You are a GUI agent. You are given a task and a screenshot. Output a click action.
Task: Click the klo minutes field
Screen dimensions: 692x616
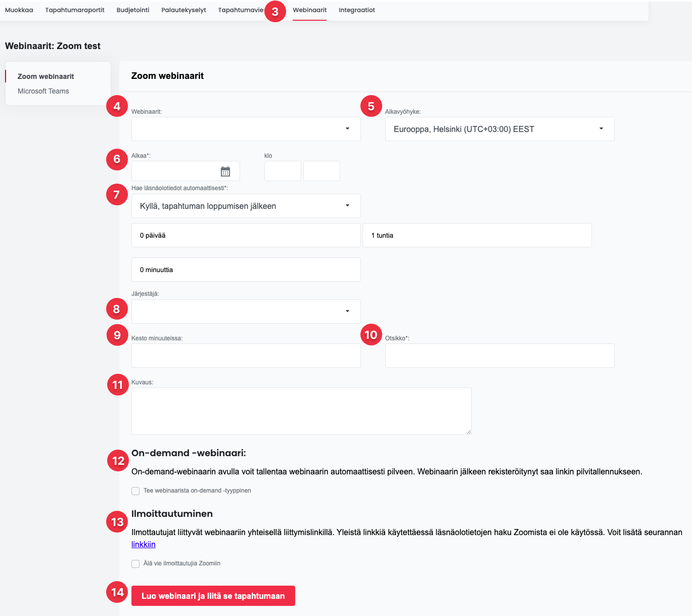tap(321, 171)
